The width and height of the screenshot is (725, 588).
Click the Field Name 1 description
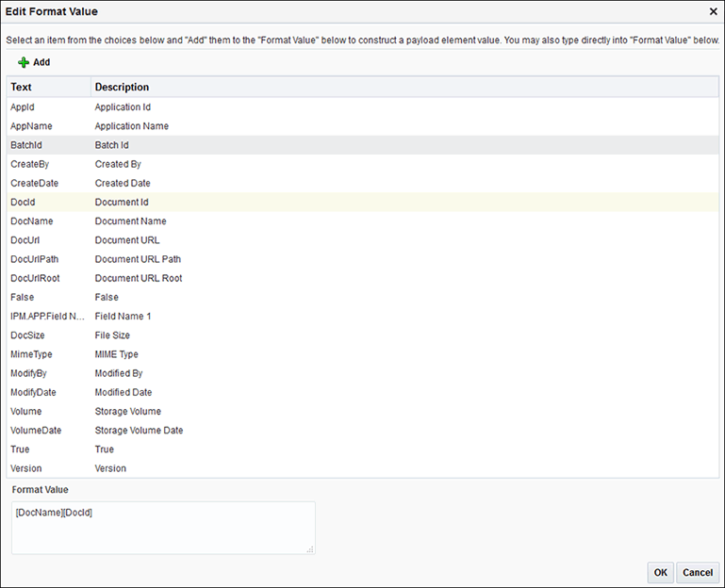pos(123,317)
